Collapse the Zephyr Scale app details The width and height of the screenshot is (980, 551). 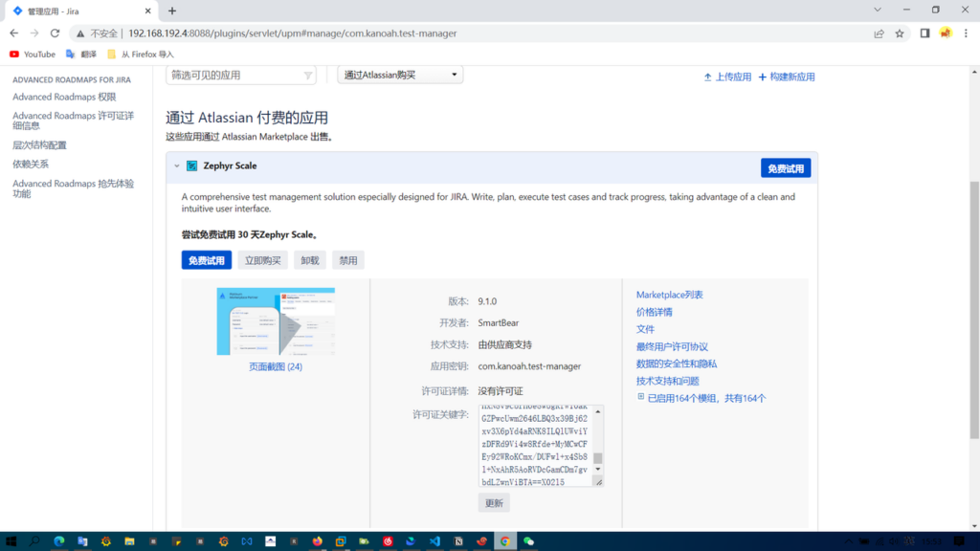177,165
